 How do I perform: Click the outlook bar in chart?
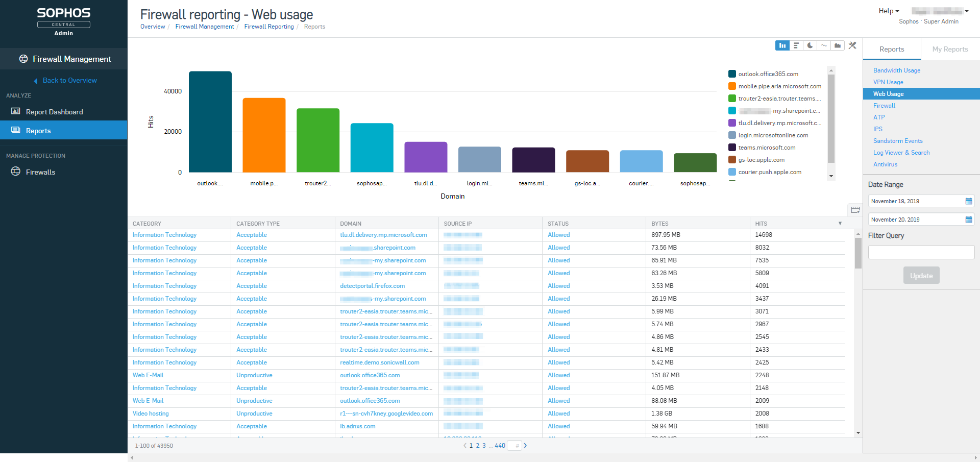pos(210,121)
